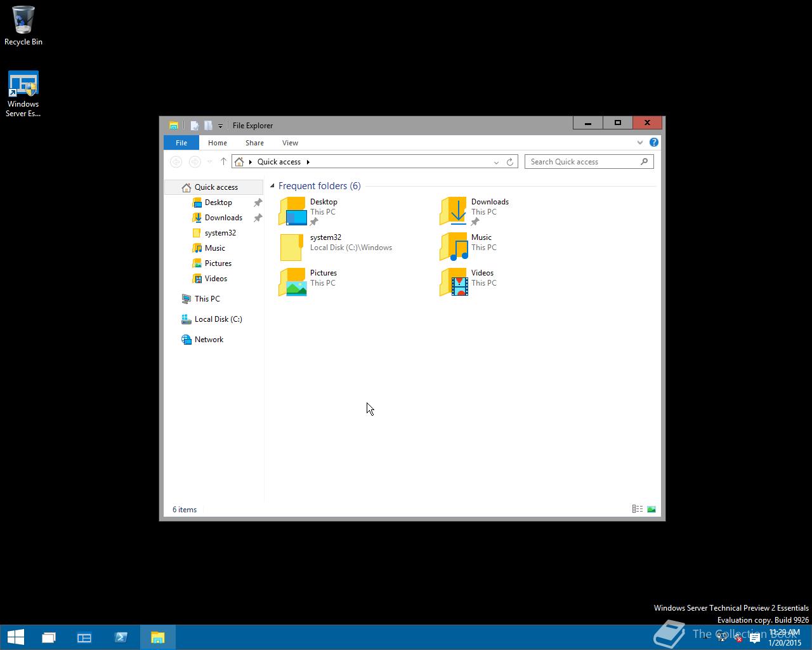Click the magnifying glass search icon
This screenshot has width=812, height=650.
click(645, 161)
